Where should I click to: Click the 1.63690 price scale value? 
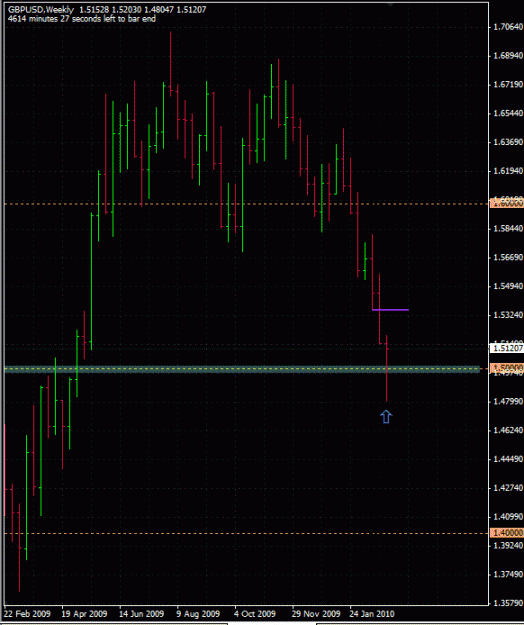click(x=508, y=142)
